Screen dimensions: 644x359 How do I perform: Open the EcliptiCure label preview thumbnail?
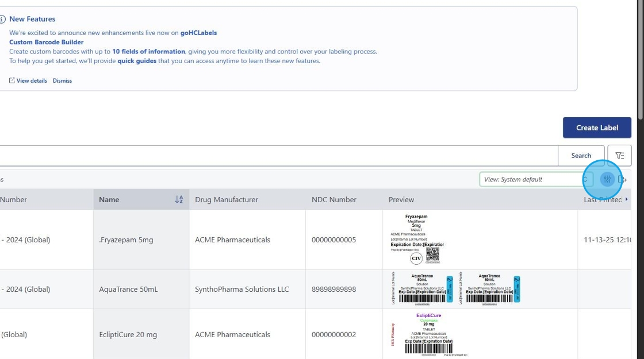tap(429, 334)
